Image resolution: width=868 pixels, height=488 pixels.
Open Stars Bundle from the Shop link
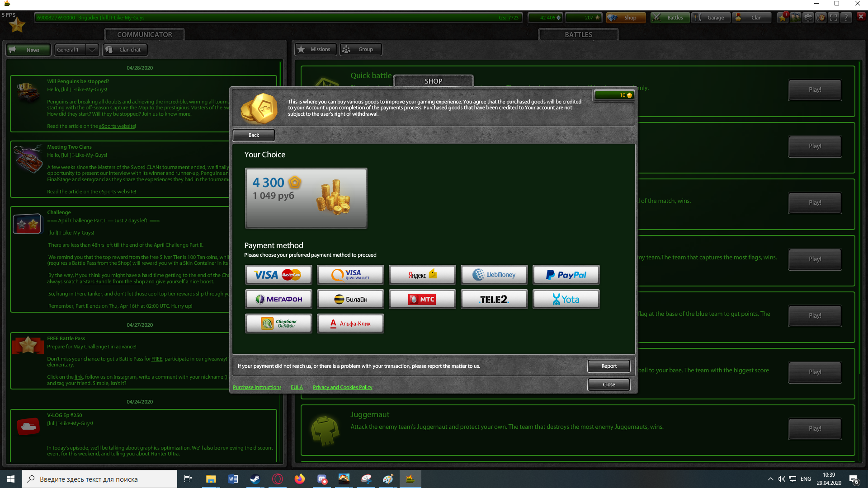click(x=114, y=282)
